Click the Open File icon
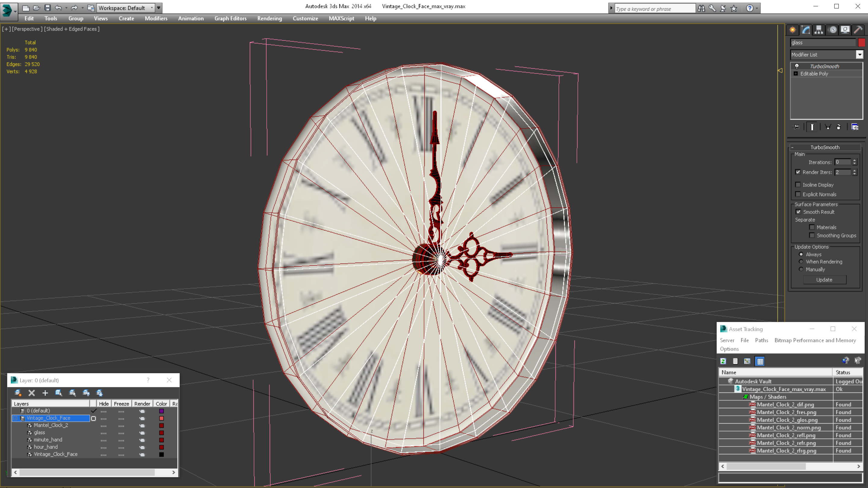Image resolution: width=868 pixels, height=488 pixels. pyautogui.click(x=36, y=8)
